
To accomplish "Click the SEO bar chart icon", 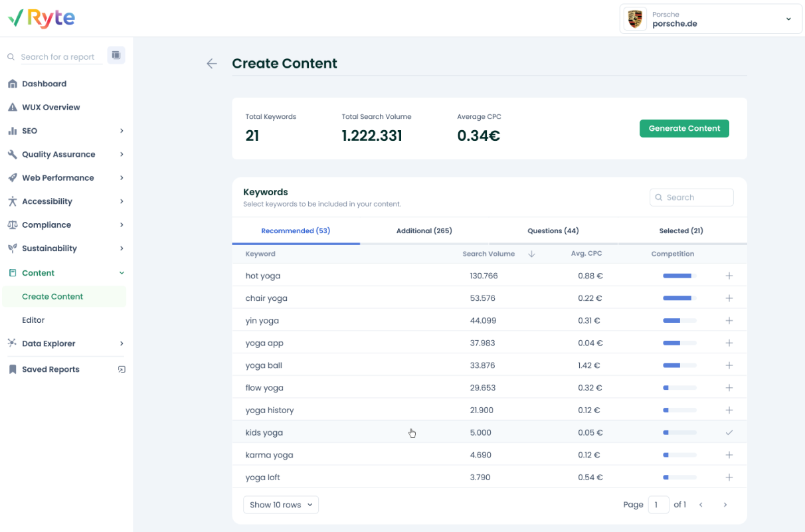I will [12, 131].
